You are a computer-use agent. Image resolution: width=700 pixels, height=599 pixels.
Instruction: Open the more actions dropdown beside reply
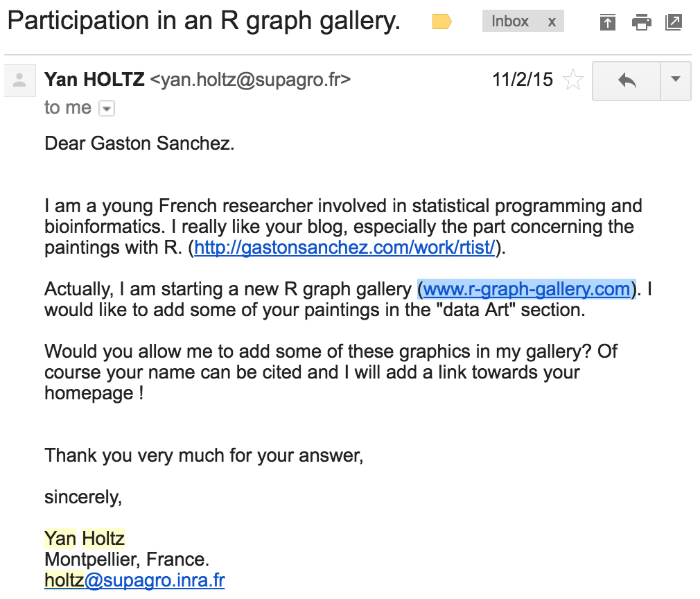coord(676,81)
